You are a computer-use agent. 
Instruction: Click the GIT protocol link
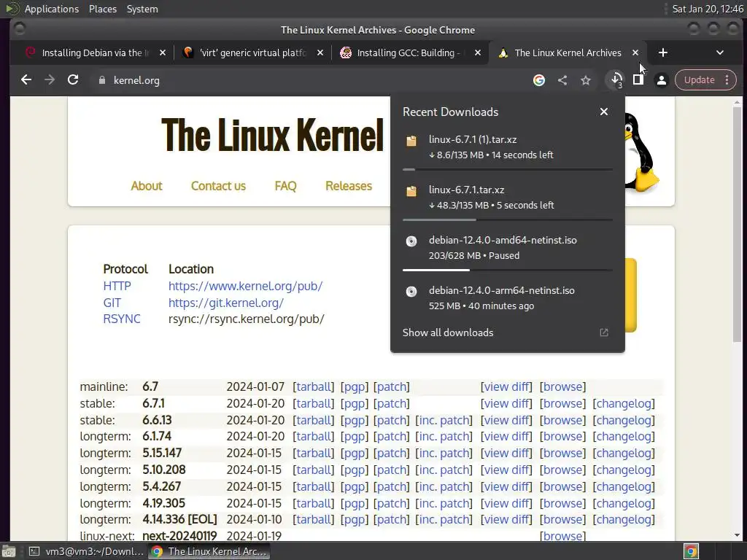pos(112,303)
